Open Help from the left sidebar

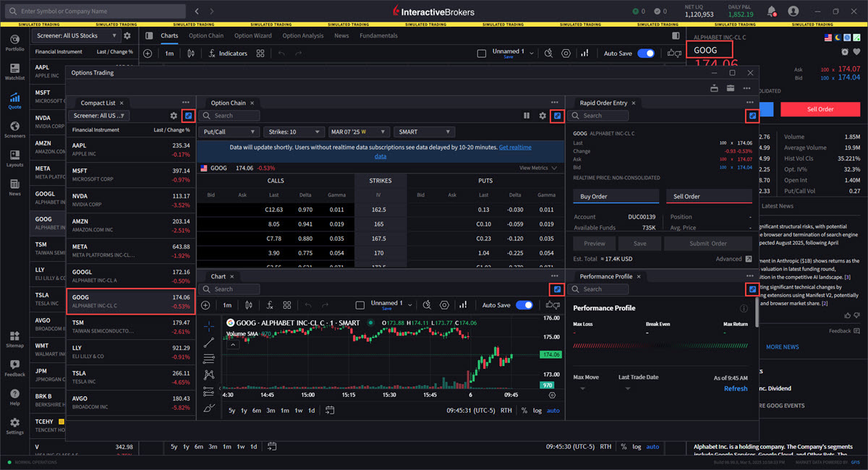tap(14, 397)
